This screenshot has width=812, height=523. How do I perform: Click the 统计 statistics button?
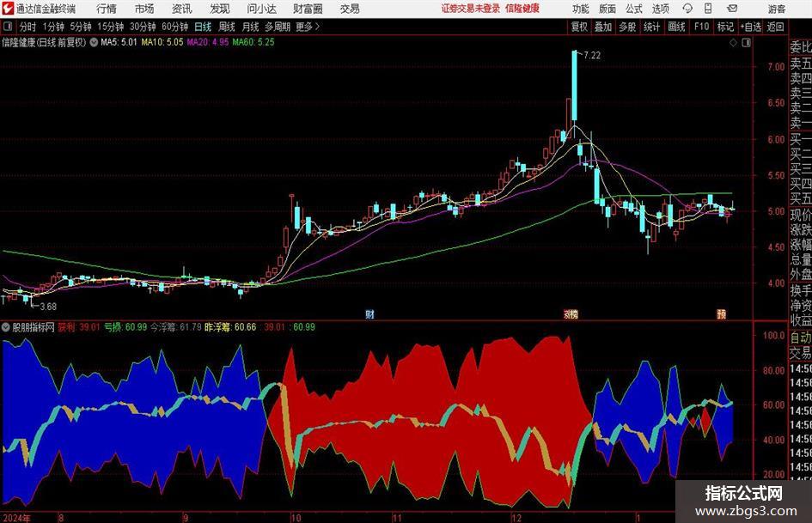point(651,27)
